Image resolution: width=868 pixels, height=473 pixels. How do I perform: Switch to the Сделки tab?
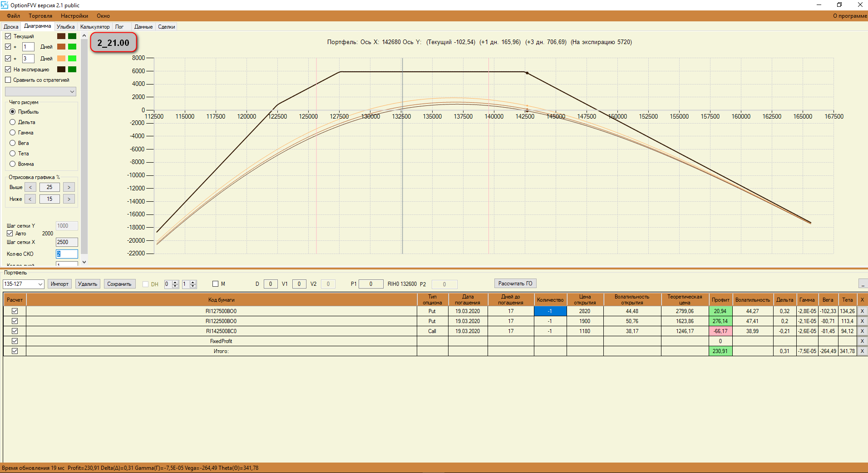pos(167,27)
